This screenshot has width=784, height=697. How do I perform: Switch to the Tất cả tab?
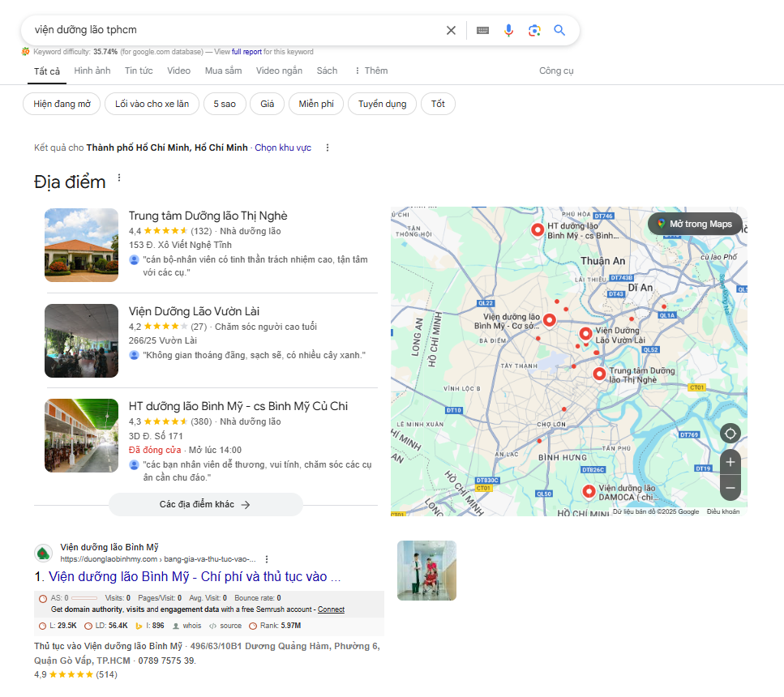47,71
